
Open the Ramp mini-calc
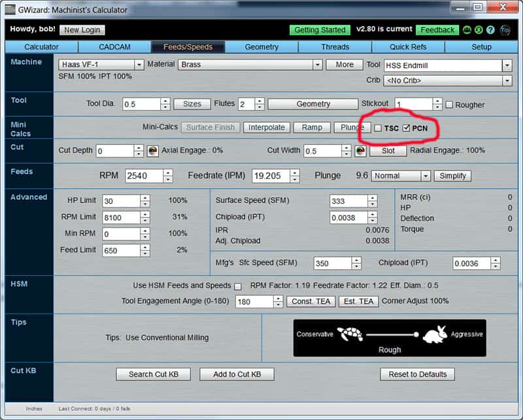click(x=312, y=127)
